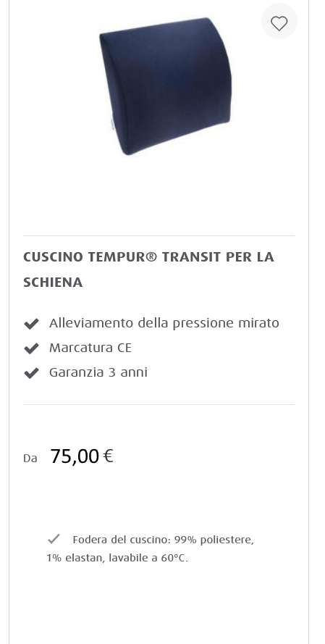Click the Marcatura CE feature text
Viewport: 325px width, 644px height.
[x=90, y=348]
